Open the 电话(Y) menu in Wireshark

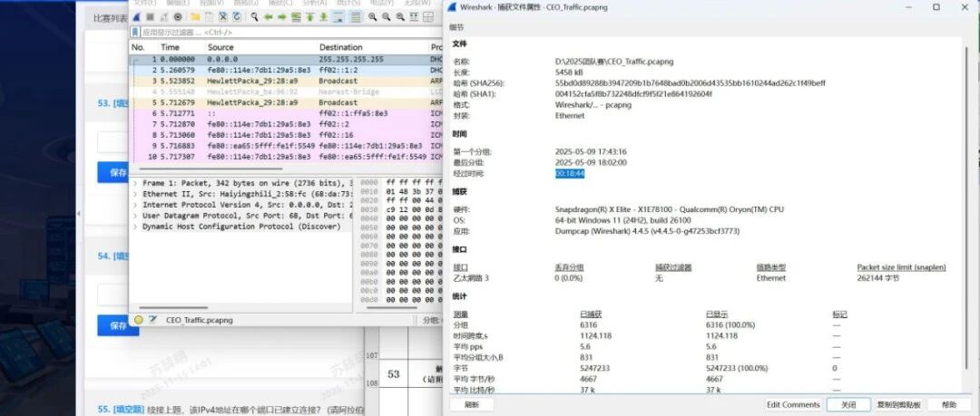pos(381,3)
